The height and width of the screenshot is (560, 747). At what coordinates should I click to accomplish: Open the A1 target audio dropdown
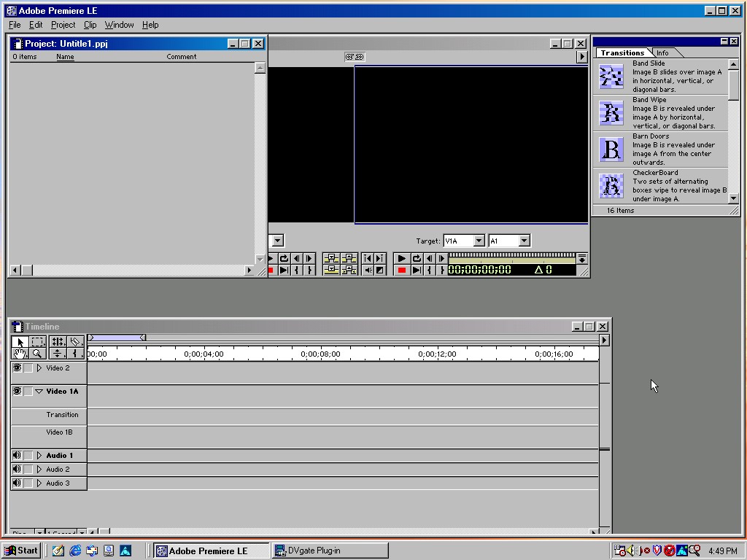tap(524, 241)
